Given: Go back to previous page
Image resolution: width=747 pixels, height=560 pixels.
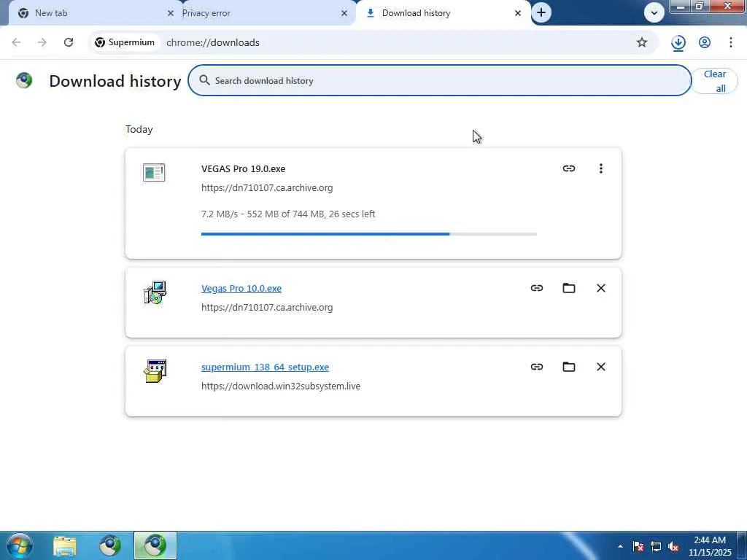Looking at the screenshot, I should click(16, 42).
